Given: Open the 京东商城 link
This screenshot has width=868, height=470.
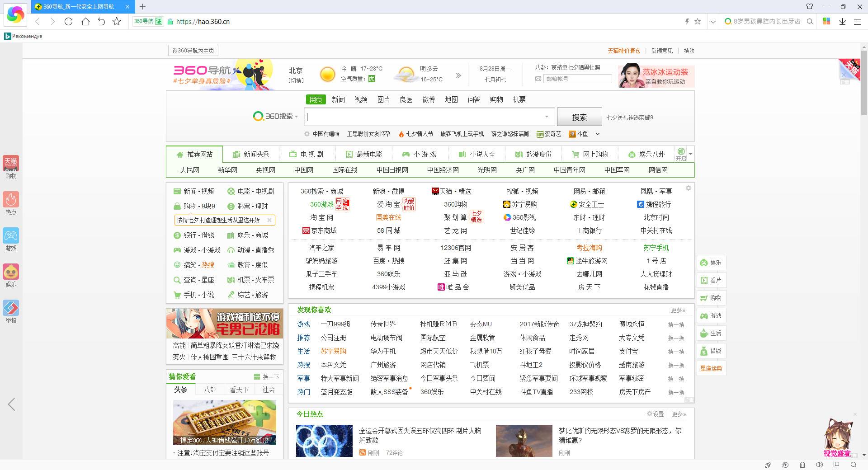Looking at the screenshot, I should [320, 230].
